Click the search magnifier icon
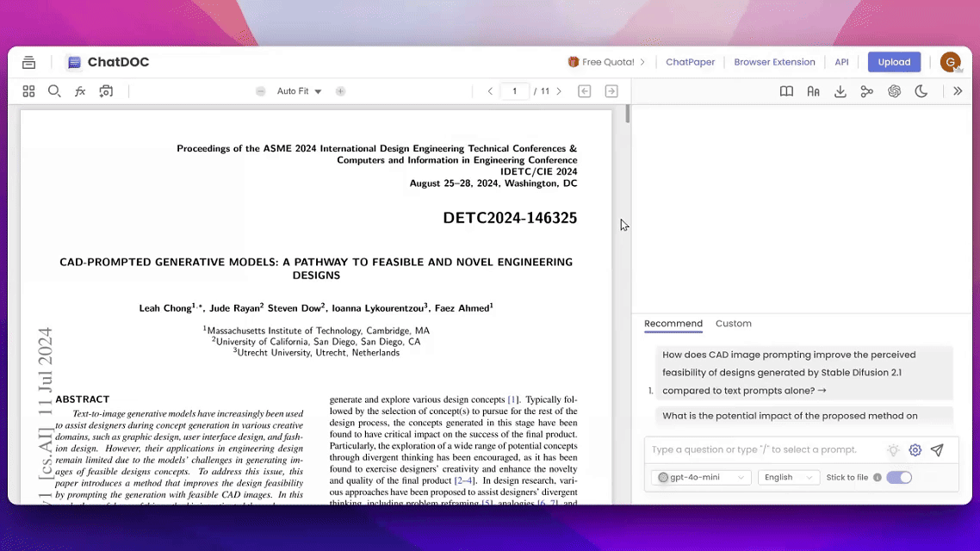Viewport: 980px width, 551px height. click(54, 91)
